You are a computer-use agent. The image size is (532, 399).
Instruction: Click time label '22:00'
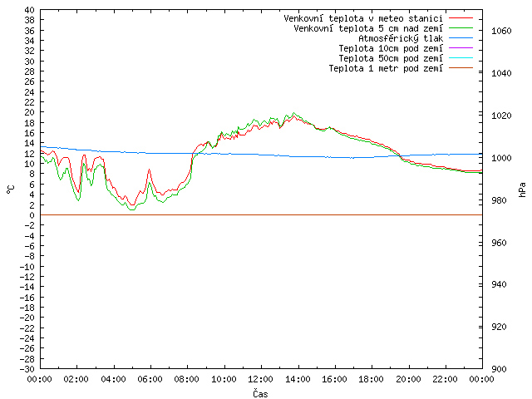pos(446,379)
